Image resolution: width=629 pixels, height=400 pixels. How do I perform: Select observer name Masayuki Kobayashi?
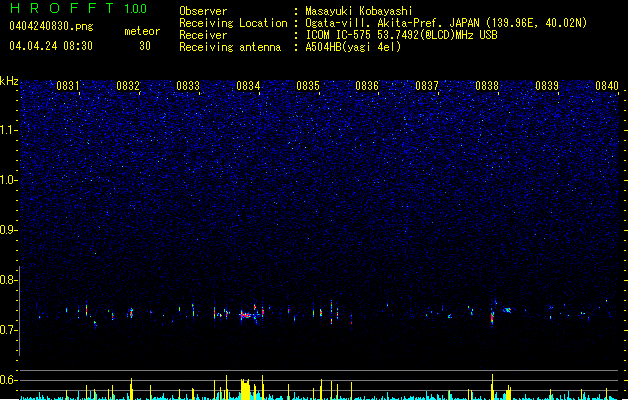359,11
